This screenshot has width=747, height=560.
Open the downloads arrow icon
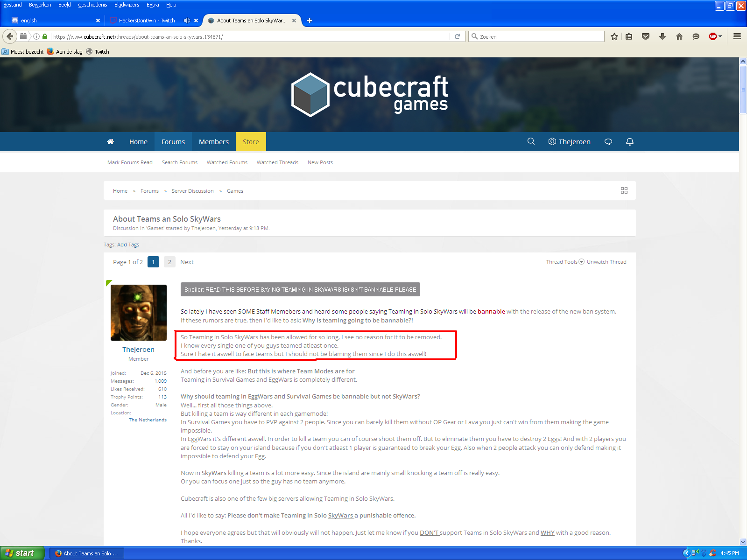[662, 36]
